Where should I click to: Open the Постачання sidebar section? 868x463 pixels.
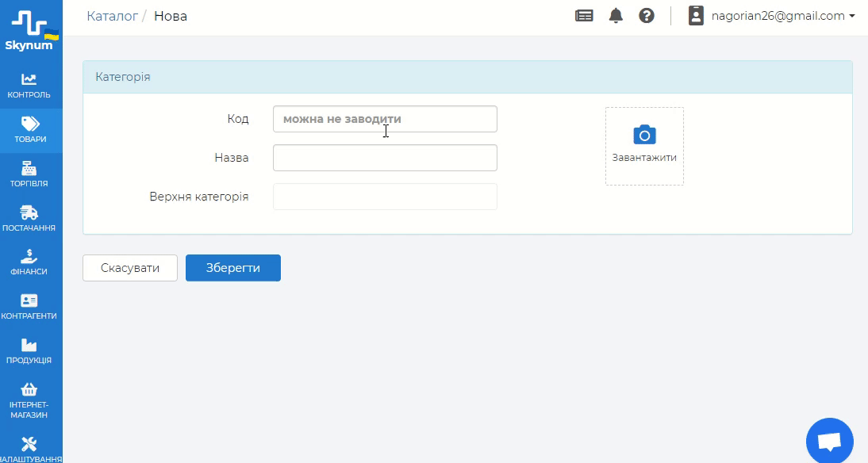[x=29, y=219]
